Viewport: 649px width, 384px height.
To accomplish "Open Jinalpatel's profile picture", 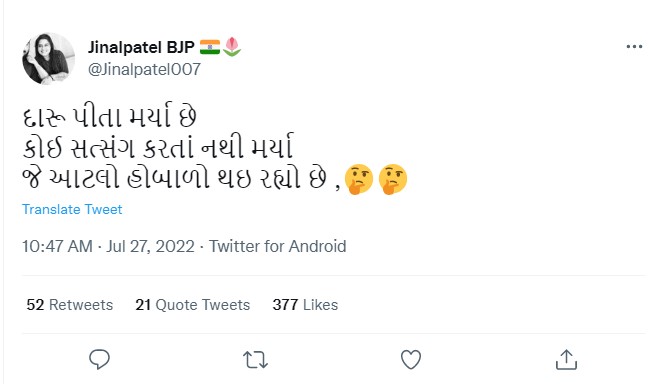I will 48,58.
